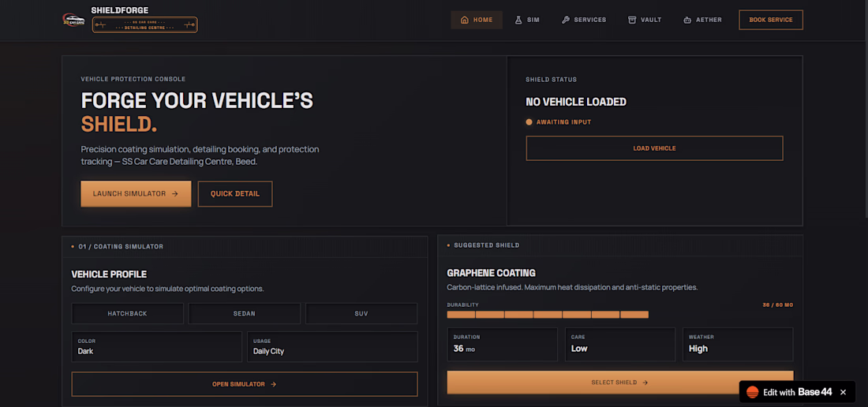This screenshot has width=868, height=407.
Task: Click the Base44 orange logo icon
Action: (752, 392)
